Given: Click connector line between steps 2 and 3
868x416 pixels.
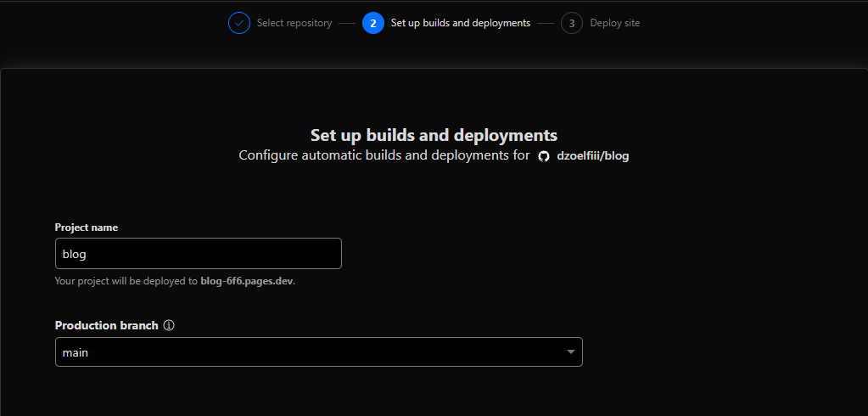Looking at the screenshot, I should pyautogui.click(x=546, y=23).
